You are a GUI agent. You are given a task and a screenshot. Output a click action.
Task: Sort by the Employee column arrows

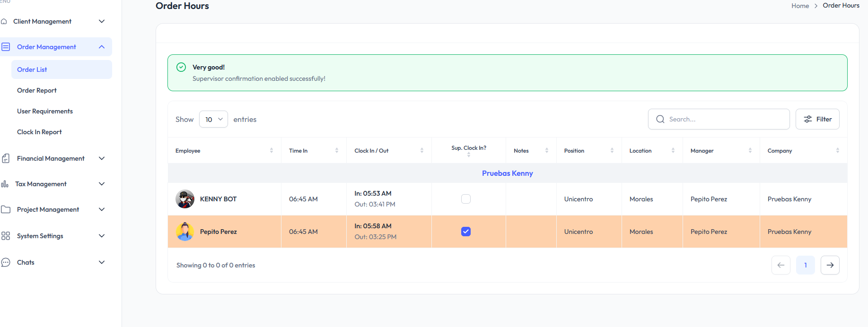click(x=272, y=151)
